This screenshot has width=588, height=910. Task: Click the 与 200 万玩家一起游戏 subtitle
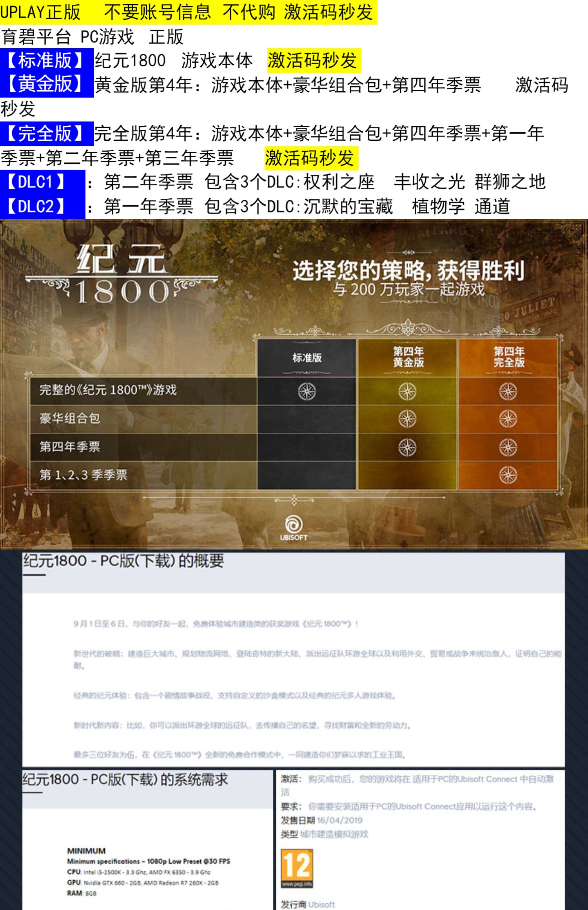(x=408, y=290)
